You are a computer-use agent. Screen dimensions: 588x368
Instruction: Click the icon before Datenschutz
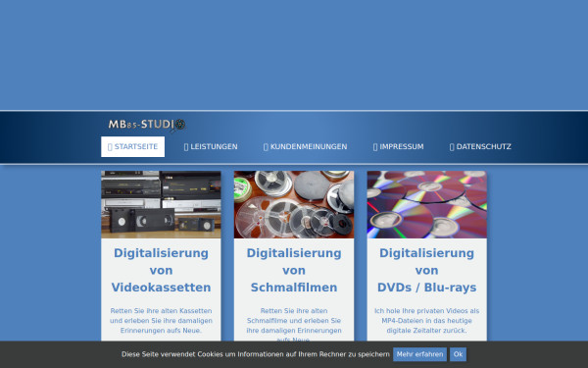tap(452, 147)
